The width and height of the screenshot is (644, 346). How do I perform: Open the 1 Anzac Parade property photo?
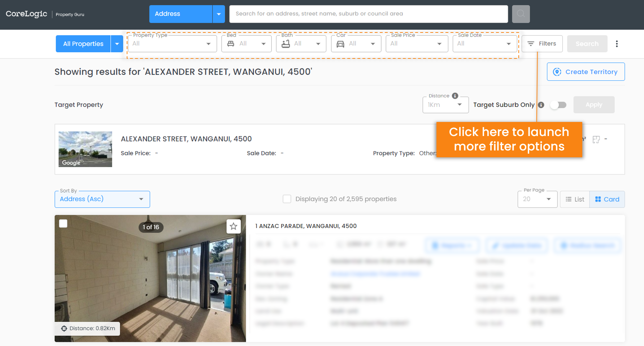coord(150,279)
